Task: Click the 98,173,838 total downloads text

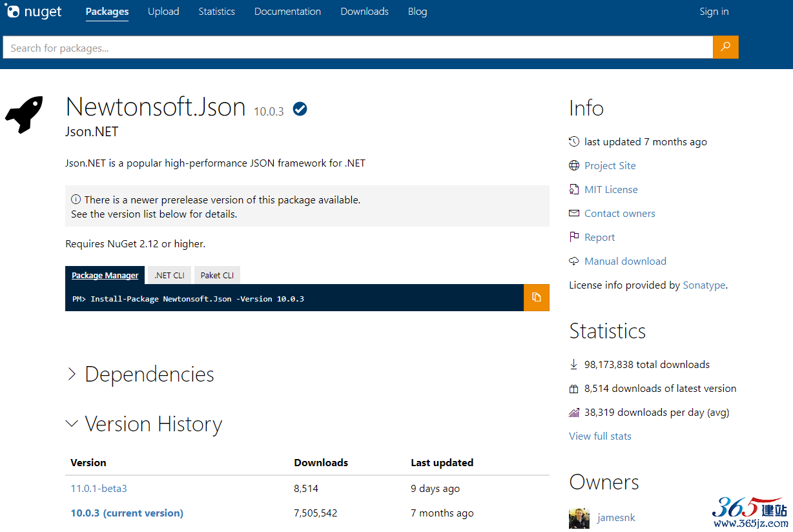Action: [x=647, y=364]
